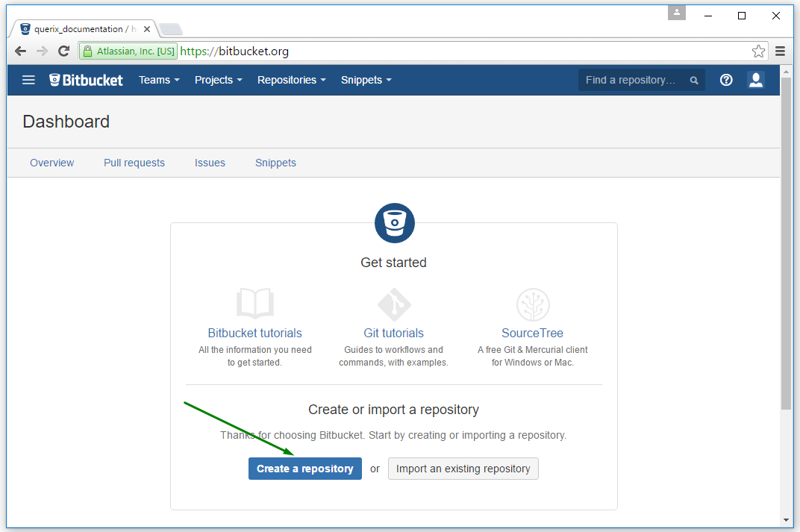Viewport: 800px width, 532px height.
Task: Expand the Teams dropdown menu
Action: tap(159, 80)
